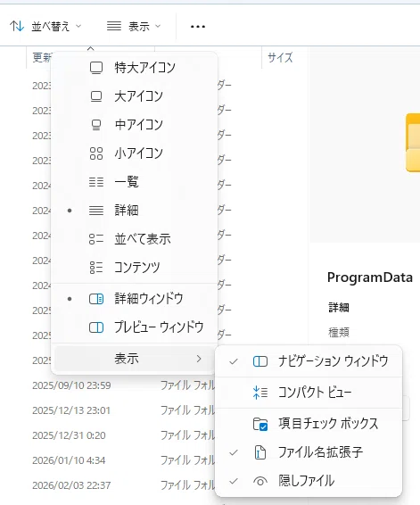Viewport: 420px width, 505px height.
Task: Click the 表示 view icon in toolbar
Action: [x=114, y=26]
